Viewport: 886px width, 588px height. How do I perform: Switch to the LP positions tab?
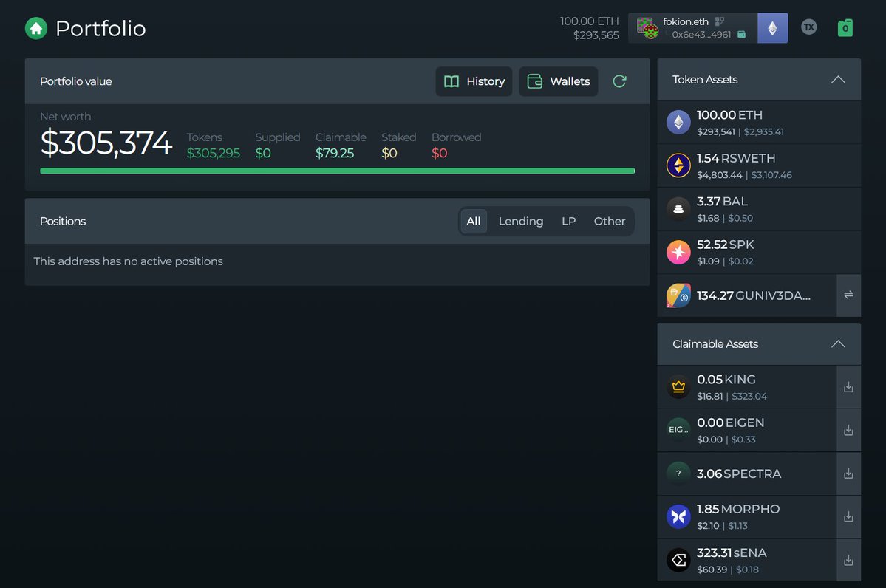pos(568,222)
